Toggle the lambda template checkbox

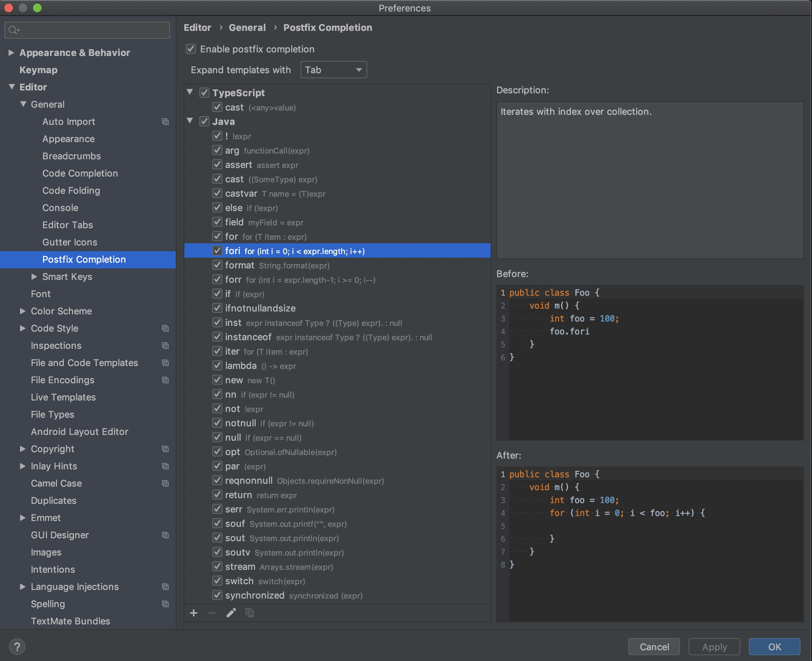tap(217, 366)
